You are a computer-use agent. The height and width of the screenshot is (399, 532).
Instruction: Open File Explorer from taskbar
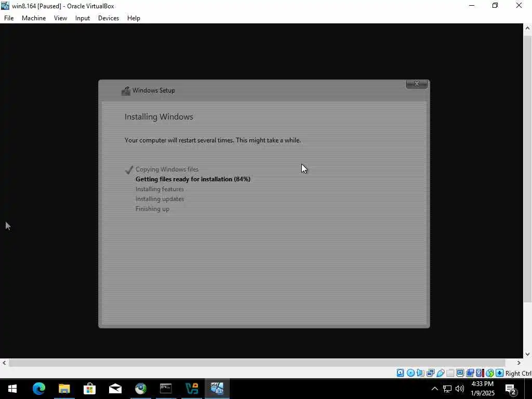[64, 389]
